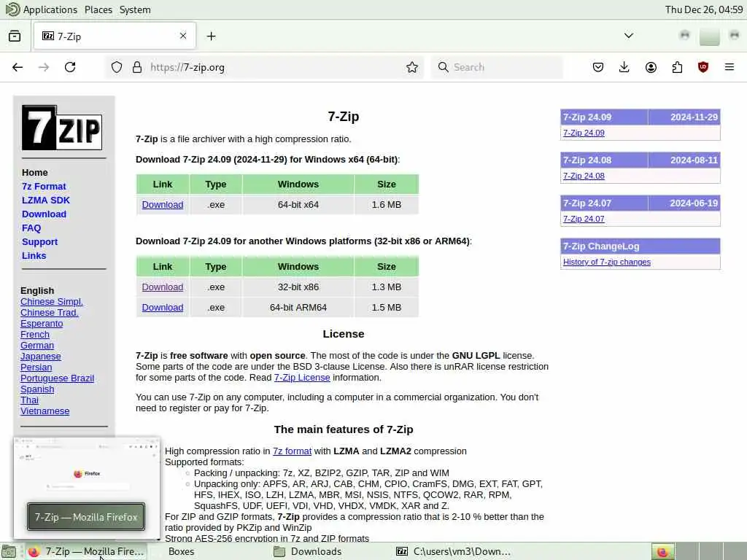Click the Firefox icon in the workspace switcher
Image resolution: width=747 pixels, height=560 pixels.
click(663, 552)
